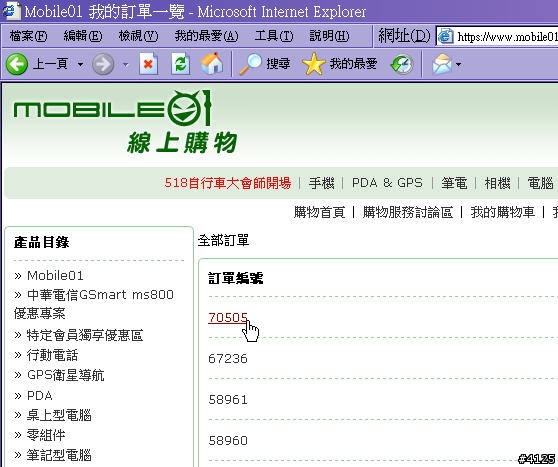Select order number 67236
This screenshot has width=558, height=467.
(228, 358)
